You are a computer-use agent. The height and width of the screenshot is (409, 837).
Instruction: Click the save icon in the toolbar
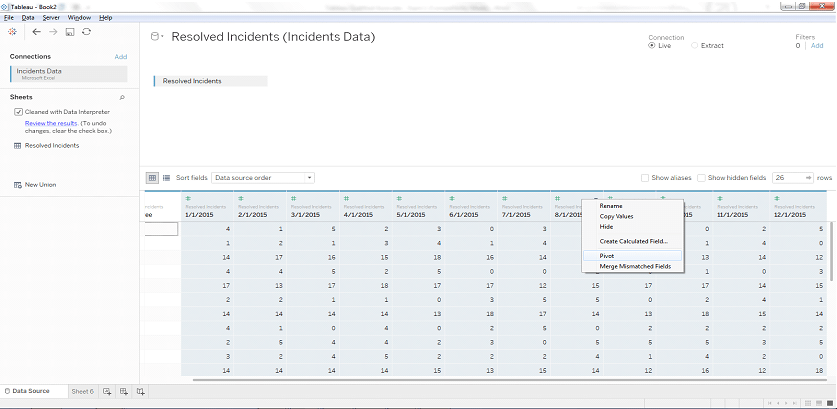pyautogui.click(x=70, y=32)
